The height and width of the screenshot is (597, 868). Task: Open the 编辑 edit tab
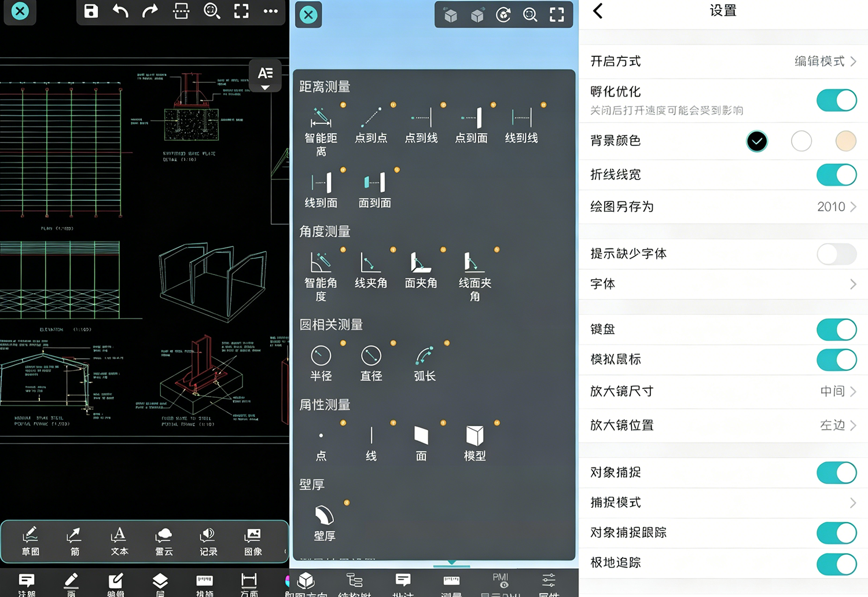116,584
